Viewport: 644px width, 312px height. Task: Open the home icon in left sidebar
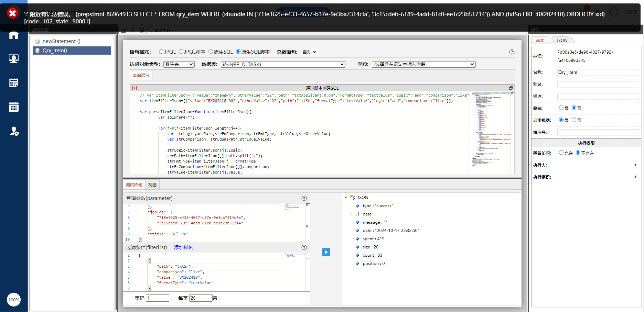(x=14, y=35)
